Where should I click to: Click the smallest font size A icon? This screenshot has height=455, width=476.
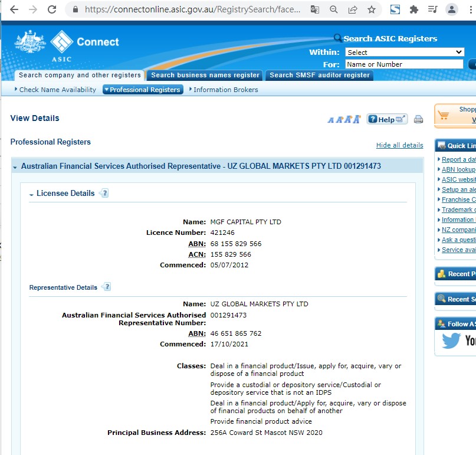coord(331,120)
